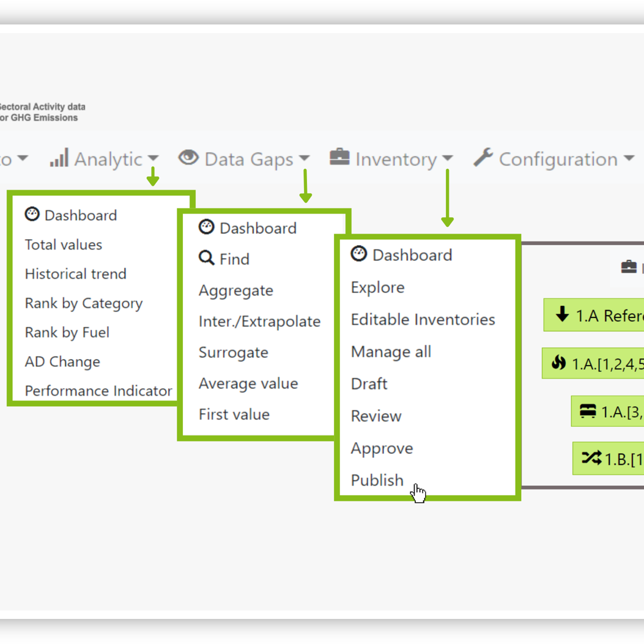Click the Configuration wrench icon
The image size is (644, 644).
coord(483,157)
